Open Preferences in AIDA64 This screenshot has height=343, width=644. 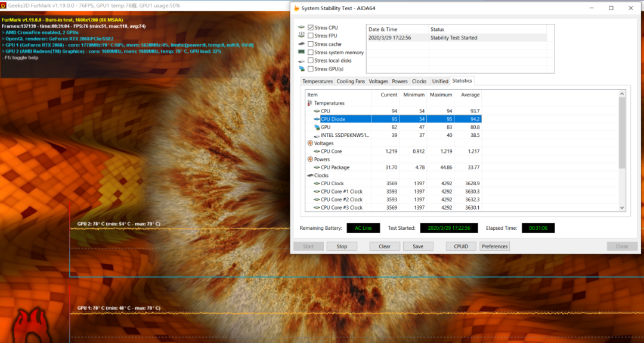(494, 247)
